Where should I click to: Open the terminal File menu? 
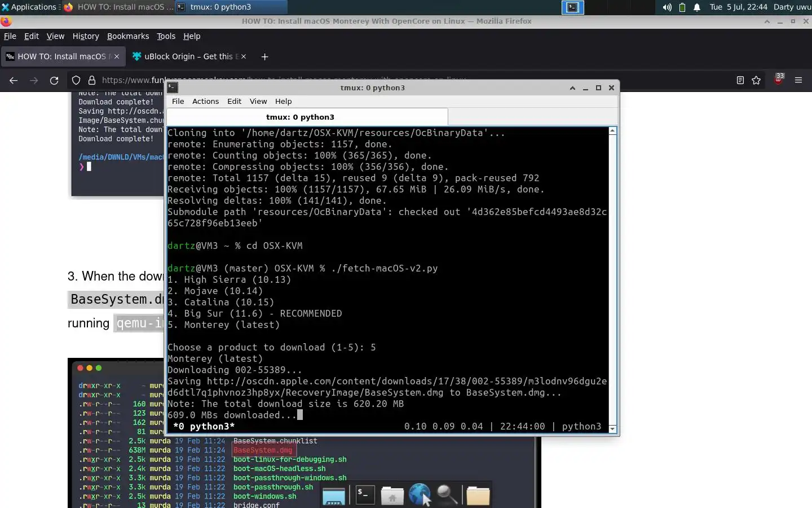click(x=178, y=102)
